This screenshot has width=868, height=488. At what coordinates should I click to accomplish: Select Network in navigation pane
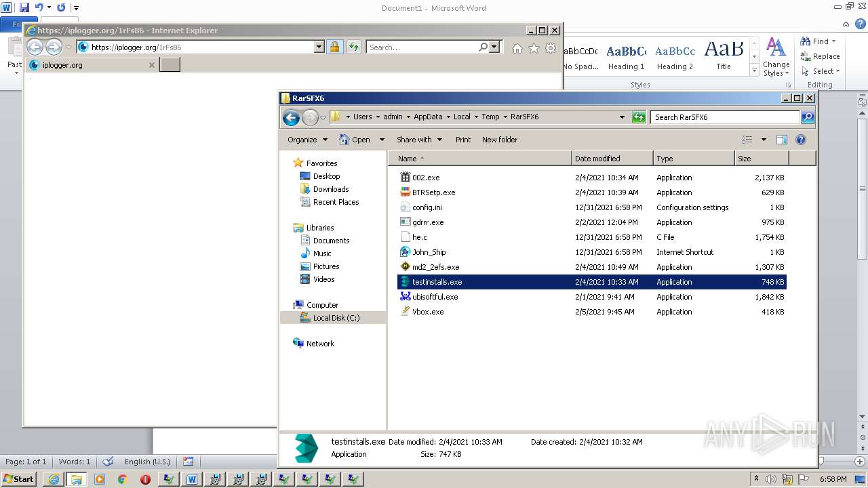tap(320, 344)
